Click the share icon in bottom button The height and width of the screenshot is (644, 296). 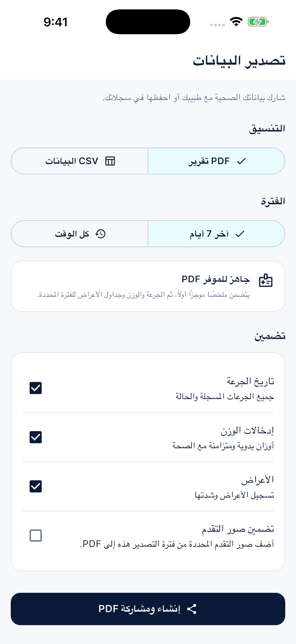click(x=192, y=609)
